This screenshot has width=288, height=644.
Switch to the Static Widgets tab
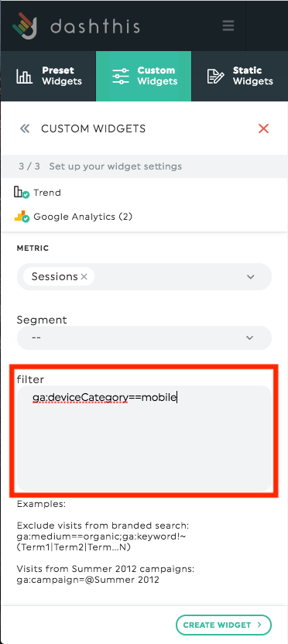click(239, 76)
